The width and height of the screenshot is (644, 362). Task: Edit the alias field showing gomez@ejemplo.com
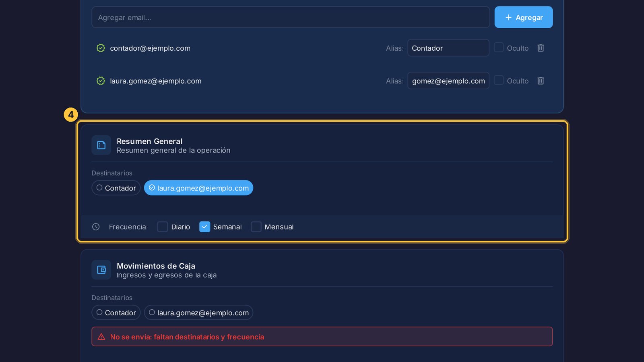(448, 81)
